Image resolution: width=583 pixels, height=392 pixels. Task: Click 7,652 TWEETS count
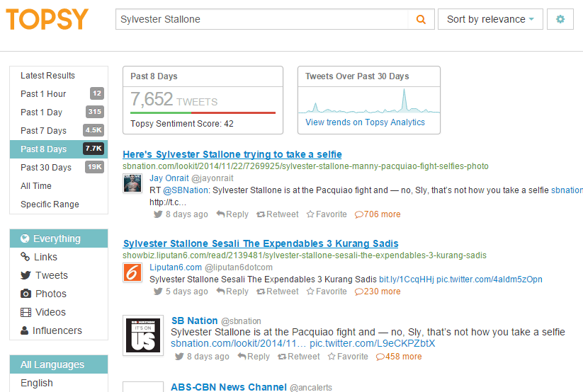174,99
